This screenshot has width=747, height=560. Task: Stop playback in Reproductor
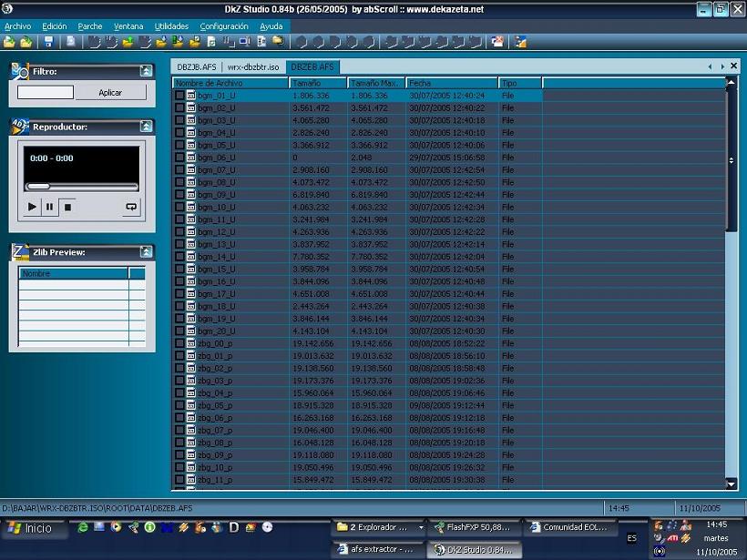click(x=67, y=207)
